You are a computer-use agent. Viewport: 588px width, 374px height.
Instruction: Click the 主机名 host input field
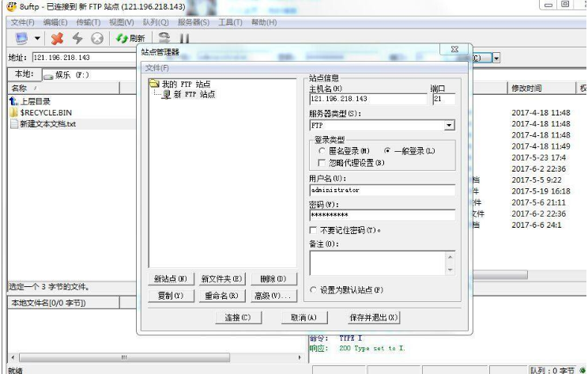[368, 99]
